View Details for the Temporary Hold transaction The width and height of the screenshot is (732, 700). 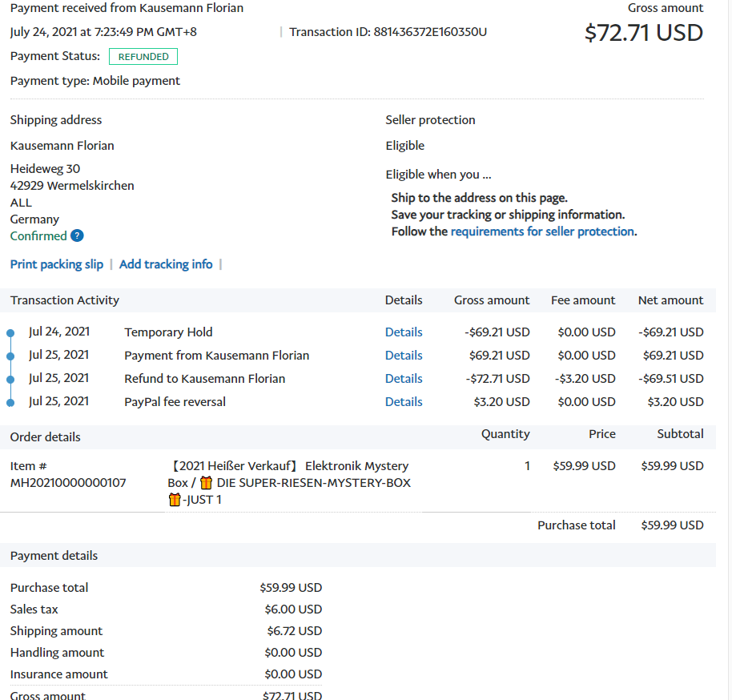coord(404,332)
